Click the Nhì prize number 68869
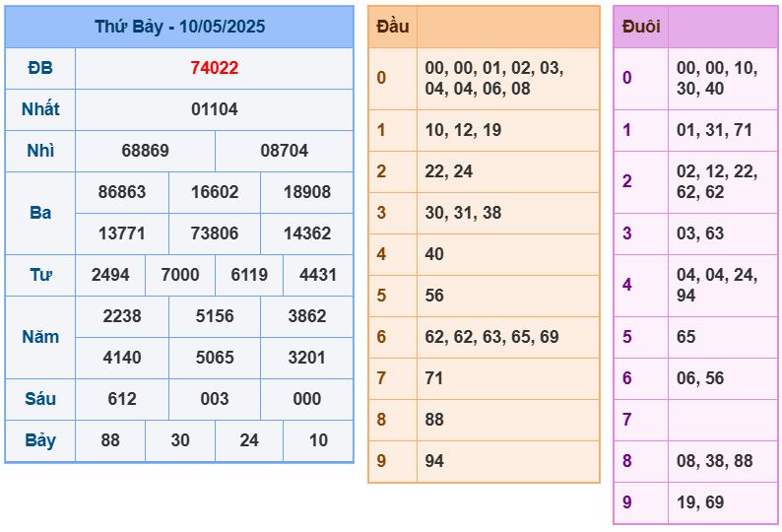 click(145, 151)
